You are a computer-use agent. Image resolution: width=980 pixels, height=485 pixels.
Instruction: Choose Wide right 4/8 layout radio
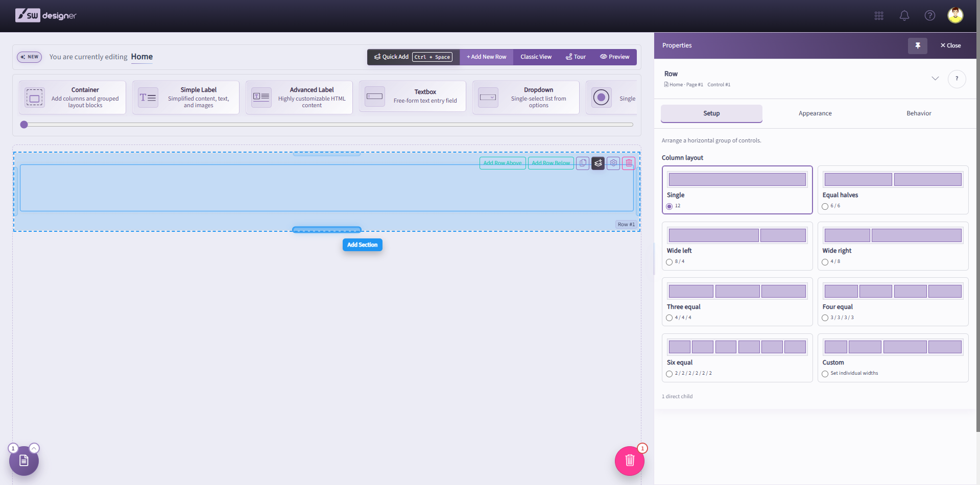825,262
